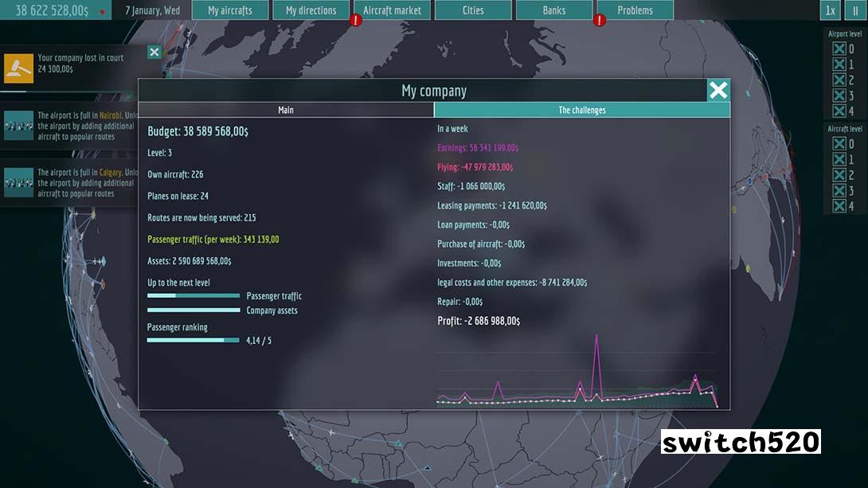The width and height of the screenshot is (868, 488).
Task: Click the Investments: -0,00$ line
Action: point(469,264)
